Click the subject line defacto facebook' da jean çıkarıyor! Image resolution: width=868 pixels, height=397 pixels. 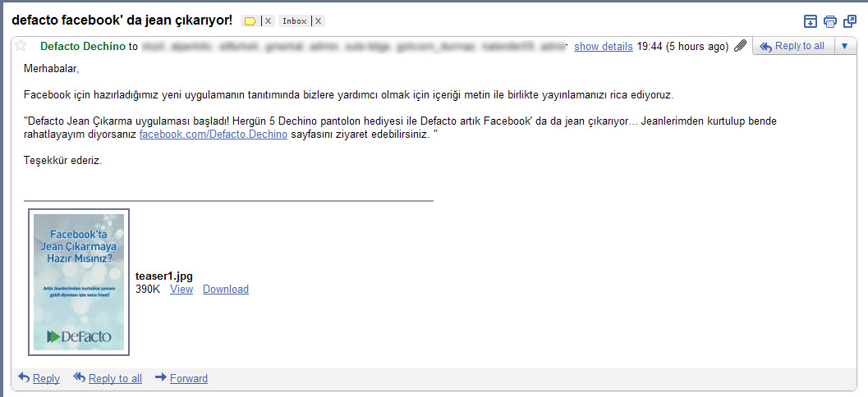pos(122,21)
